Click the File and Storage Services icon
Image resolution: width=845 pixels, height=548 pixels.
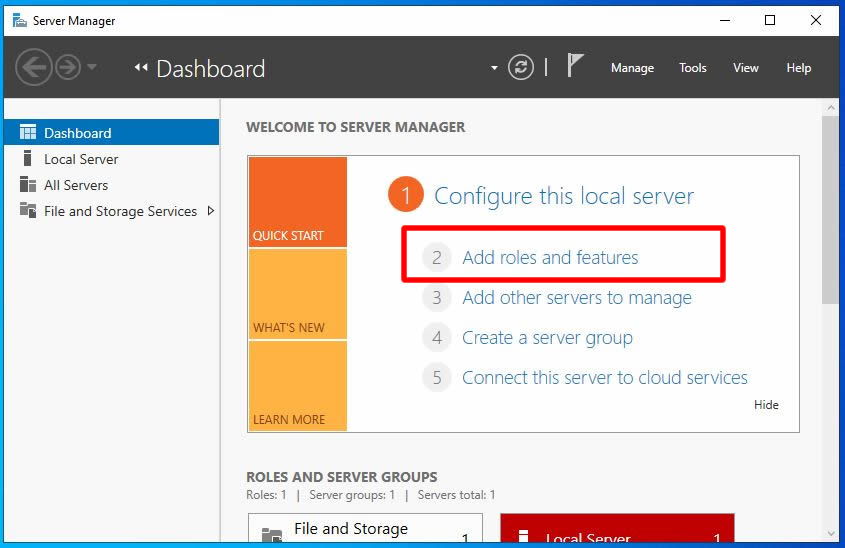pos(27,210)
